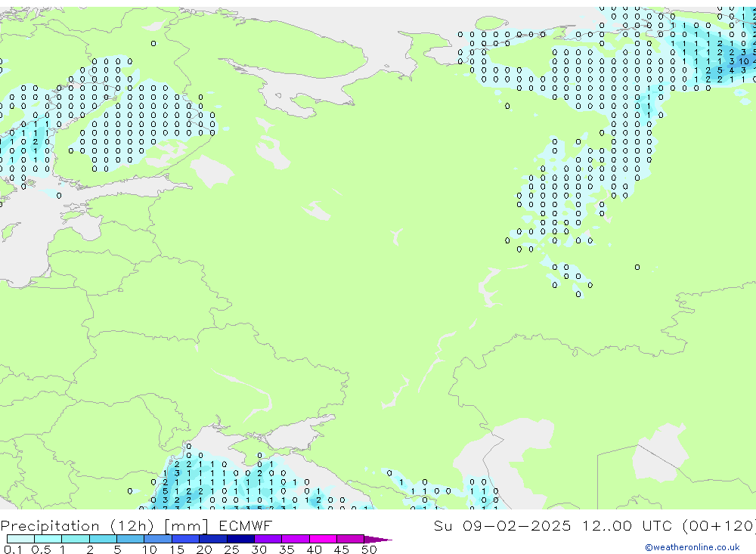The height and width of the screenshot is (554, 756).
Task: Pick the 5–10 mm legend color box
Action: [x=130, y=539]
